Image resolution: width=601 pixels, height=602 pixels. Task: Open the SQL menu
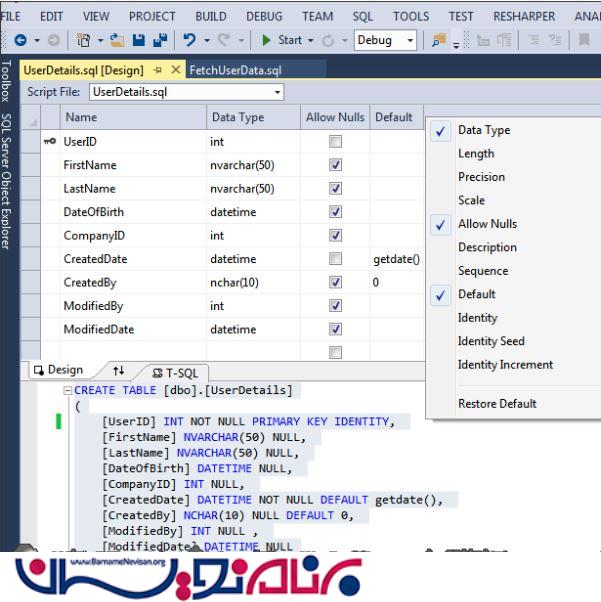(362, 16)
